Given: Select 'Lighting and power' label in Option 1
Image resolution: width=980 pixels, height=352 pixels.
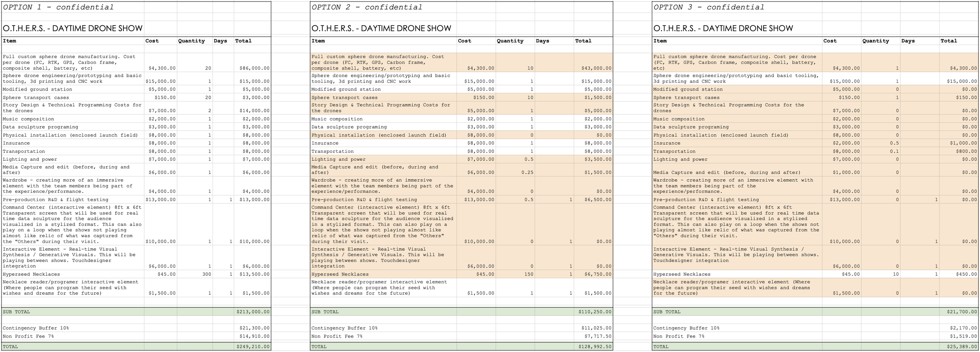Looking at the screenshot, I should 30,160.
